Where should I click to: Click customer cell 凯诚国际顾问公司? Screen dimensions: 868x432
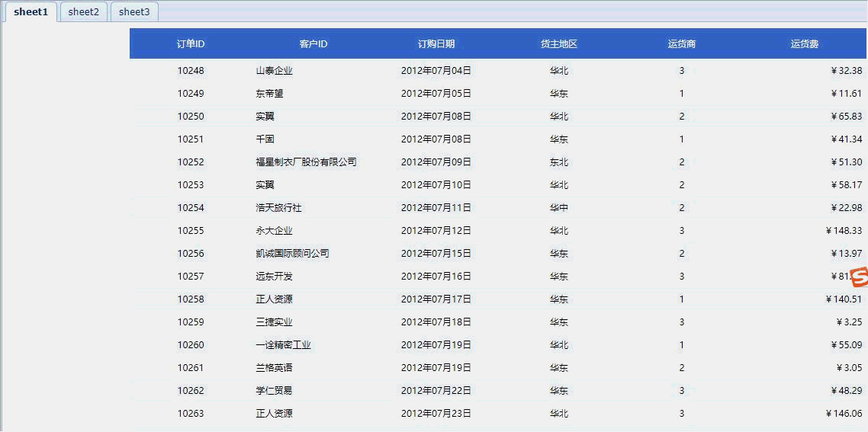(x=292, y=254)
